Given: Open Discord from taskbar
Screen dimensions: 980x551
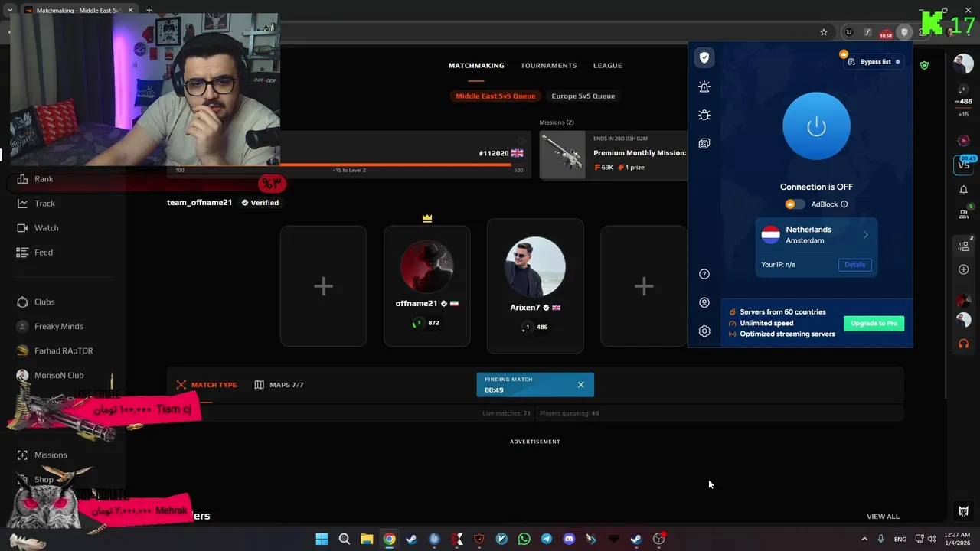Looking at the screenshot, I should [569, 539].
